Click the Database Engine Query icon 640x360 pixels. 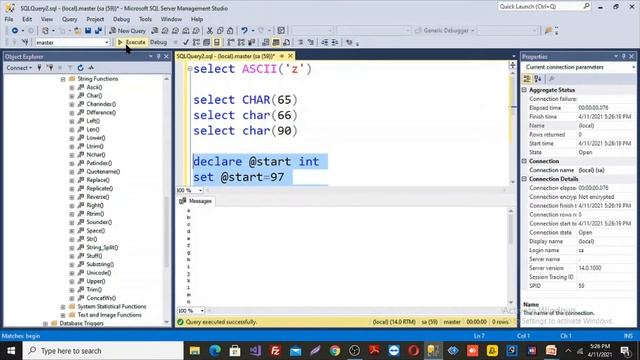click(x=155, y=31)
